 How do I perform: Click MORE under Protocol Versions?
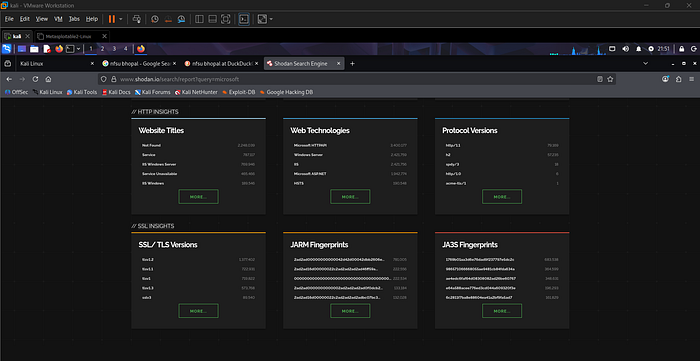pos(502,197)
